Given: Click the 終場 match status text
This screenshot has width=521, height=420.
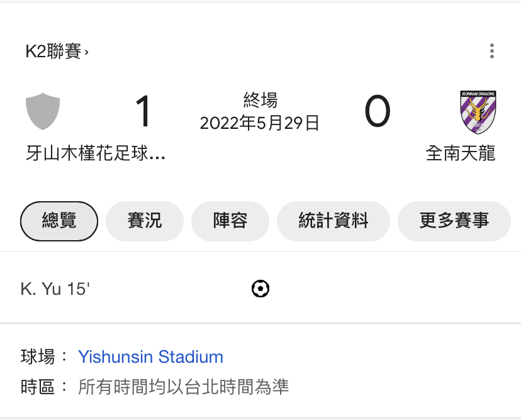Looking at the screenshot, I should coord(260,100).
